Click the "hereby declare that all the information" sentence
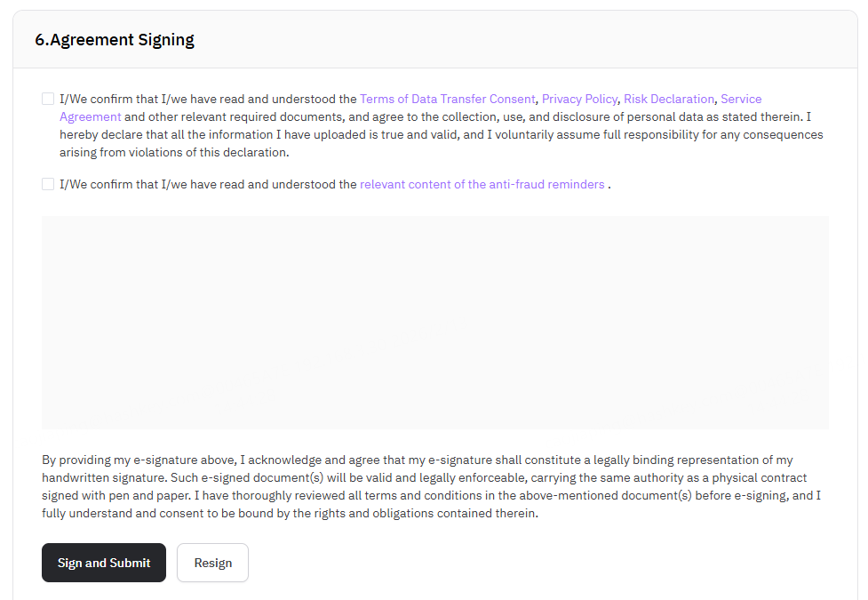868x600 pixels. 178,134
